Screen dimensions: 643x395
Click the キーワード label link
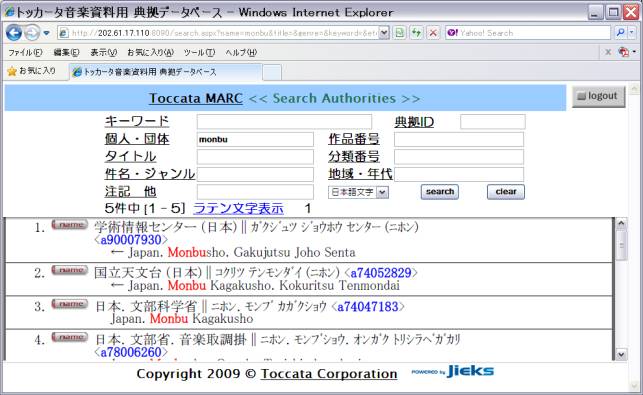pos(137,122)
